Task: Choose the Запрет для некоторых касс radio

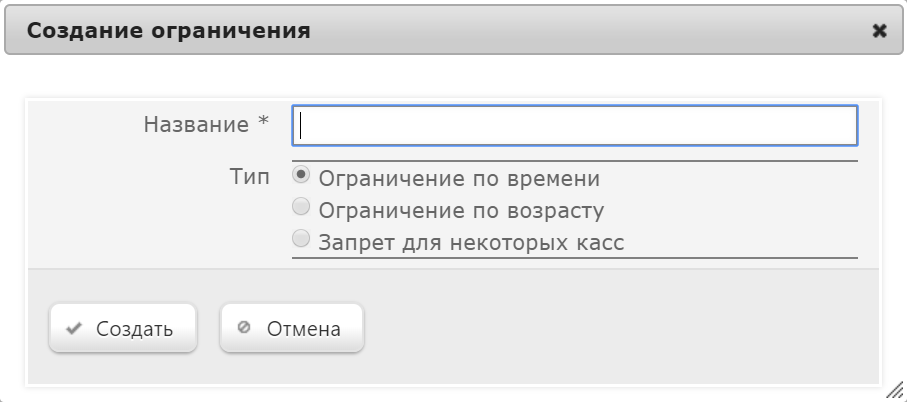Action: [x=301, y=238]
